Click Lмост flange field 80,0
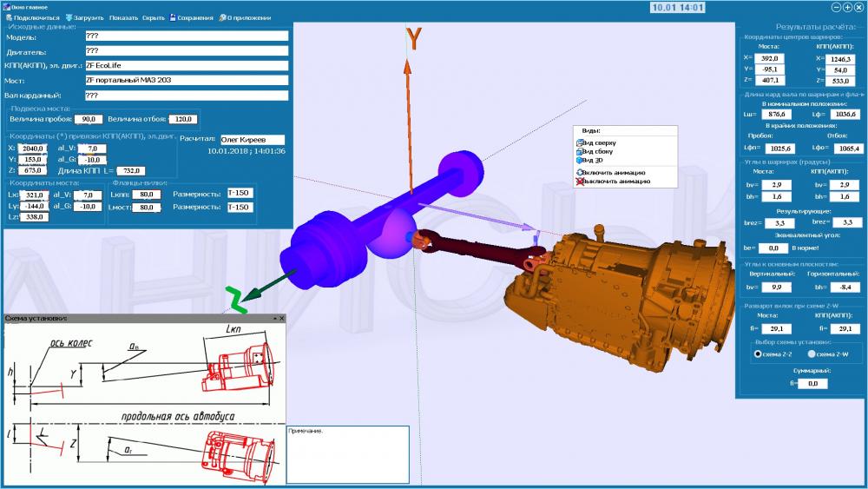The width and height of the screenshot is (868, 489). pyautogui.click(x=147, y=207)
